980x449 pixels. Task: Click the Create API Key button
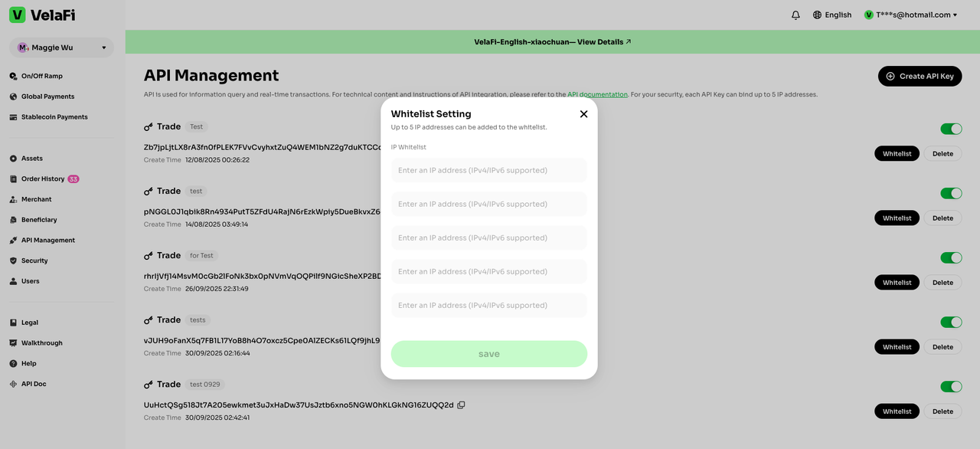(920, 76)
